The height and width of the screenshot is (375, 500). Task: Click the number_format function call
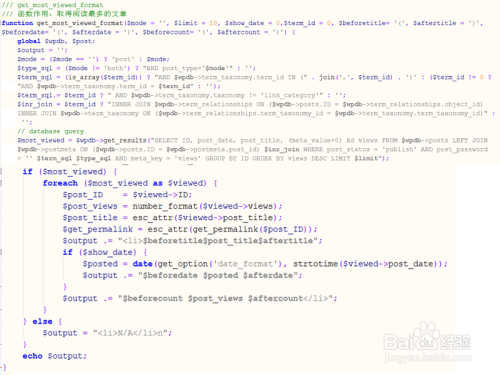click(x=165, y=206)
